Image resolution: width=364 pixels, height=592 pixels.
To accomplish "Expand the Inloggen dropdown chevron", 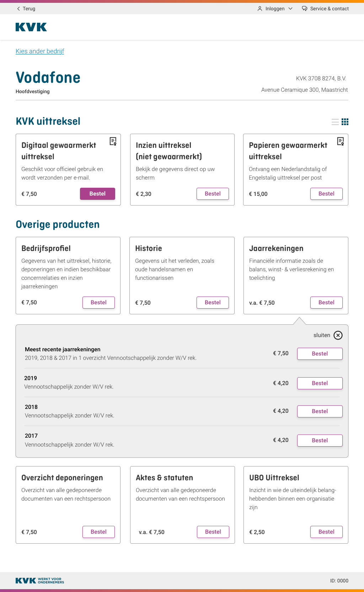I will (290, 9).
